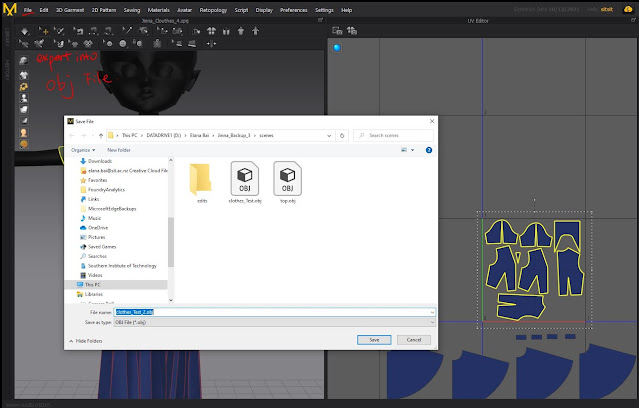Select Libraries in the folder tree
Image resolution: width=639 pixels, height=408 pixels.
pyautogui.click(x=94, y=294)
